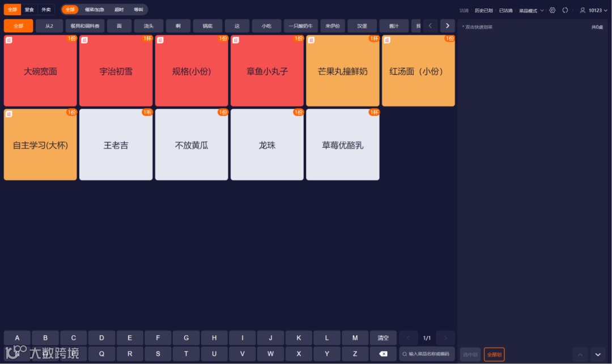
Task: Select 全部 order type segment
Action: [x=12, y=10]
